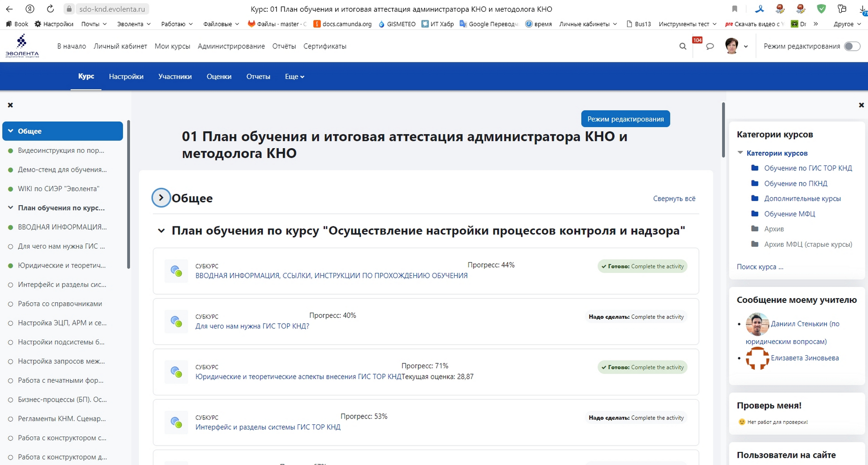
Task: Open notifications bell showing 104
Action: point(697,41)
